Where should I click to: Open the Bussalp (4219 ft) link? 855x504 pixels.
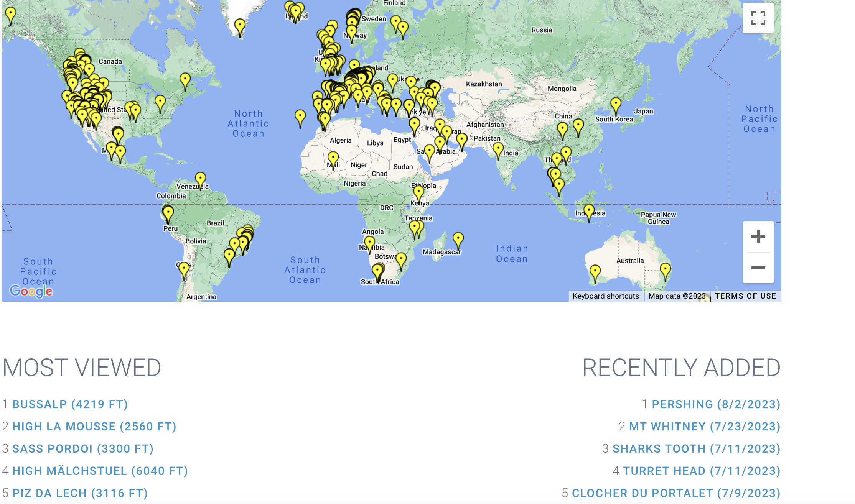tap(70, 404)
